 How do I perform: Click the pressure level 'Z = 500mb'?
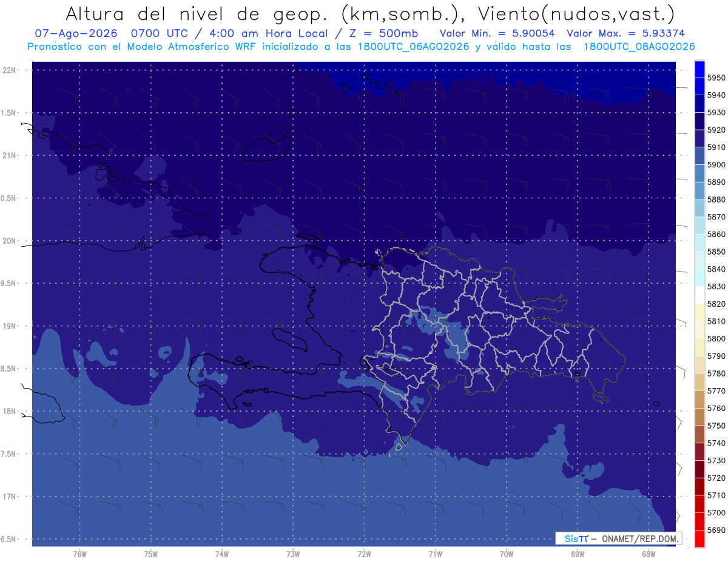pyautogui.click(x=380, y=33)
